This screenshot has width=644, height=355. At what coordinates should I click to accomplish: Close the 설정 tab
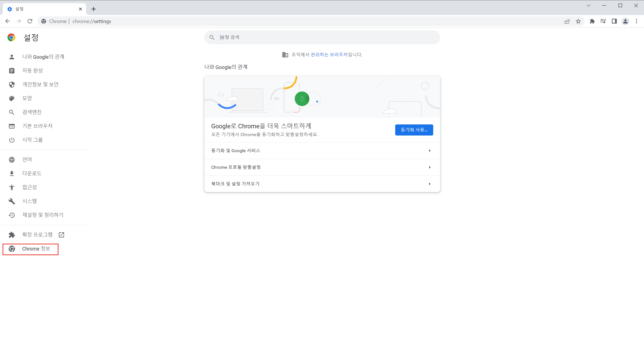point(80,9)
